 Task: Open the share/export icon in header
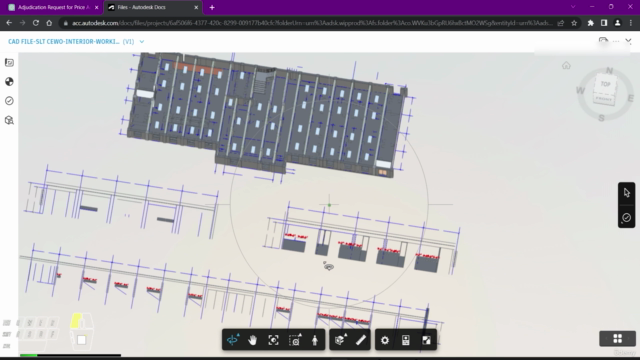pos(603,41)
